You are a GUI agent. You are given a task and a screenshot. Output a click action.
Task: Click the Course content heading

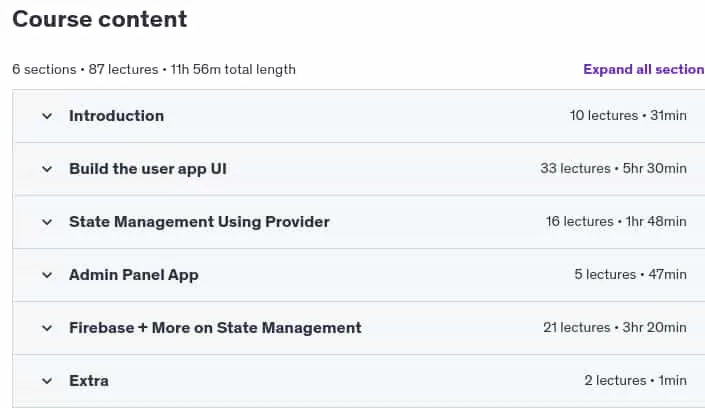click(99, 19)
